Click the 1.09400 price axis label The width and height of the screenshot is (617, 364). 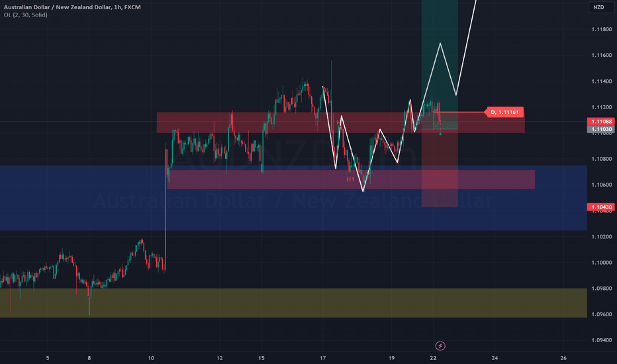602,340
